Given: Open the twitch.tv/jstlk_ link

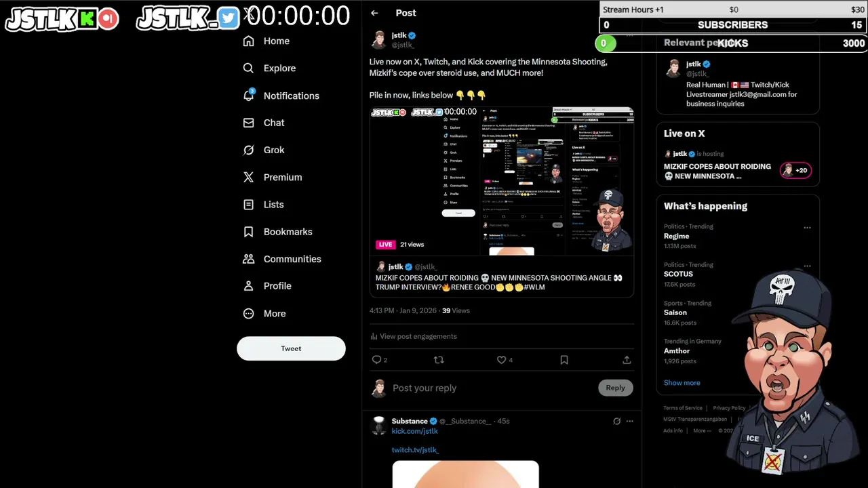Looking at the screenshot, I should tap(415, 450).
